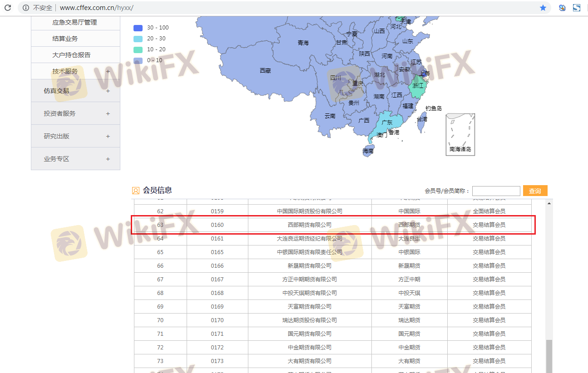Click the scrollbar up arrow in member table
The width and height of the screenshot is (588, 373).
(549, 203)
